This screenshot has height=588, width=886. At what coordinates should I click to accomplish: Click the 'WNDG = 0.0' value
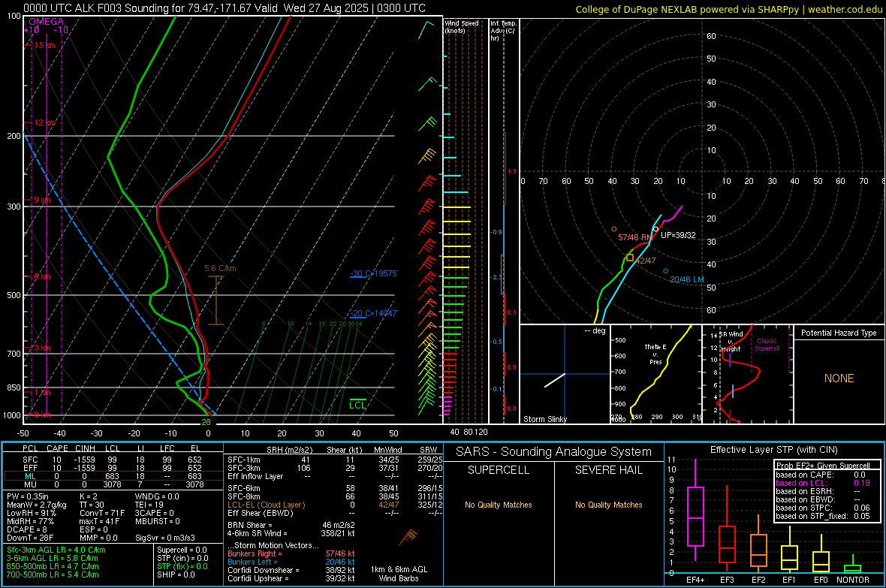[157, 497]
